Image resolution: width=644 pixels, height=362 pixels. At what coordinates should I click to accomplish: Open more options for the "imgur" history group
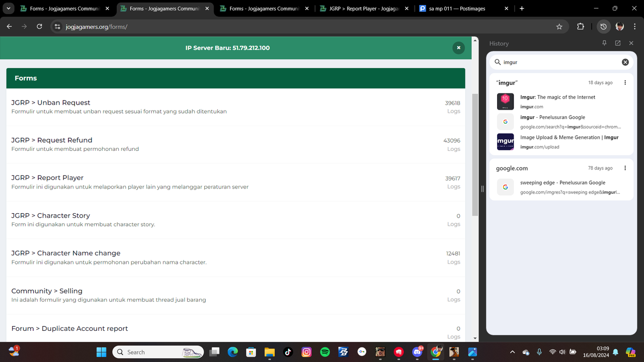point(625,82)
